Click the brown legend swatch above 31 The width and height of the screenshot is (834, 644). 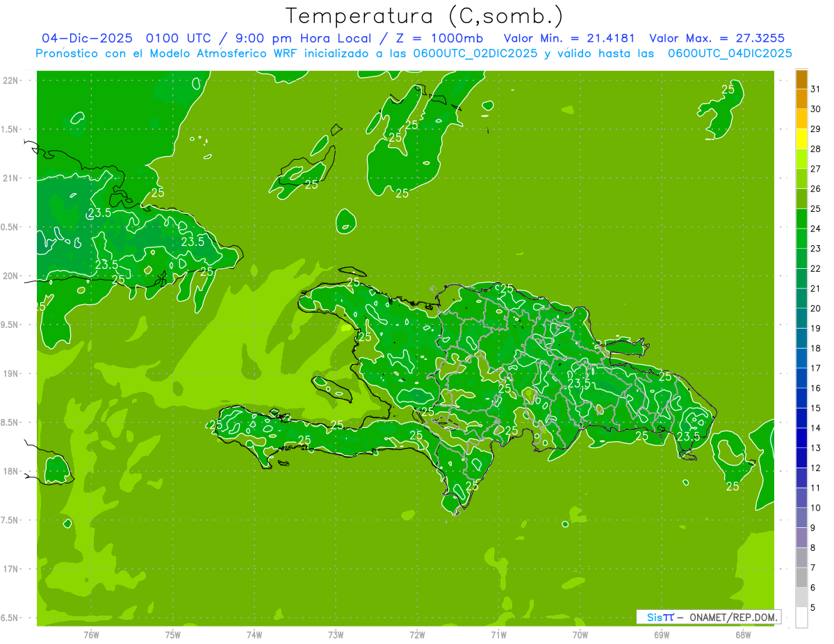(801, 79)
